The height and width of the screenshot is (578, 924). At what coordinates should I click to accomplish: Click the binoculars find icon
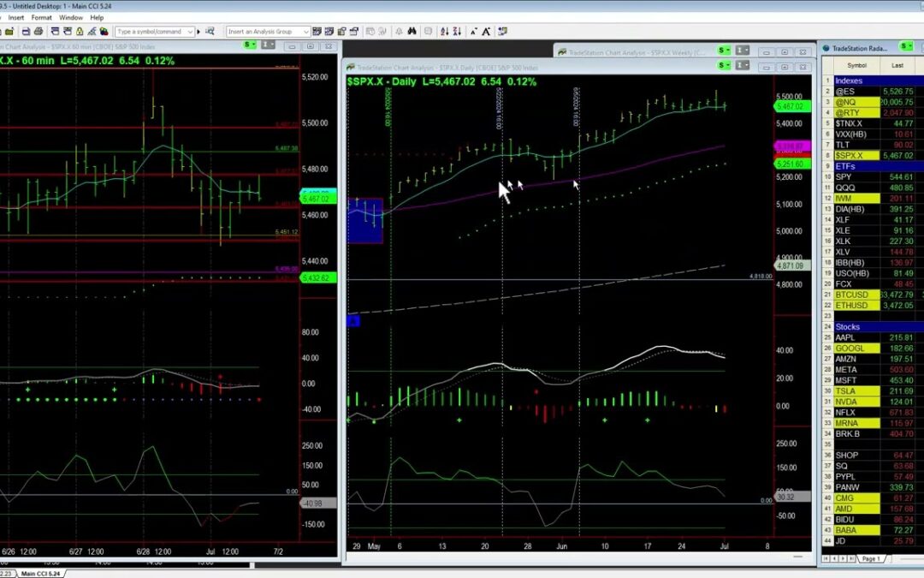[412, 32]
